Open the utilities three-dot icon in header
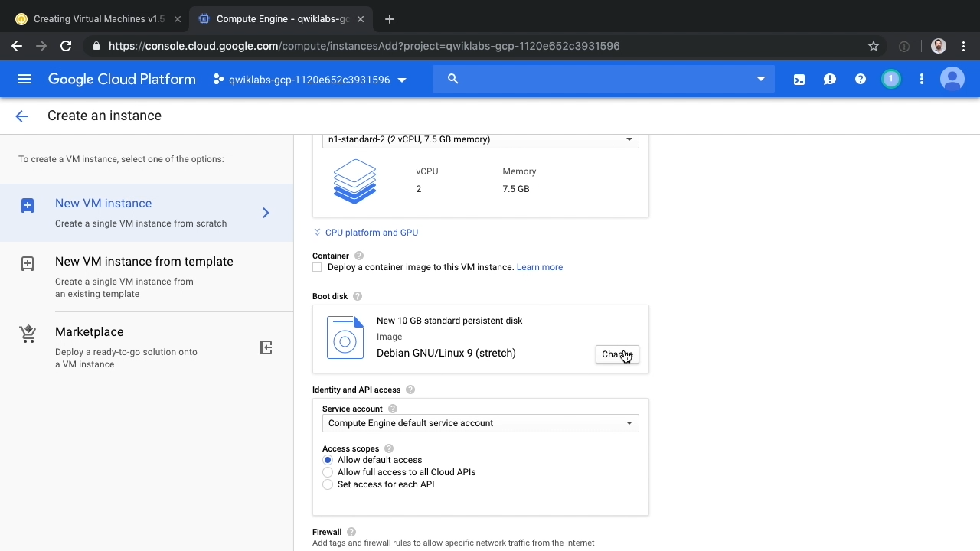The width and height of the screenshot is (980, 551). pyautogui.click(x=921, y=79)
